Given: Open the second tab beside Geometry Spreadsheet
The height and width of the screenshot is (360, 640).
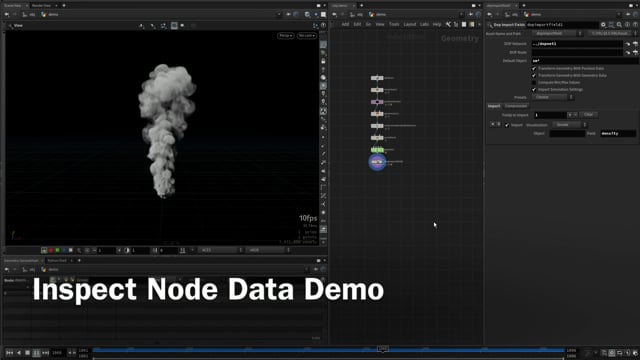Looking at the screenshot, I should (x=57, y=260).
